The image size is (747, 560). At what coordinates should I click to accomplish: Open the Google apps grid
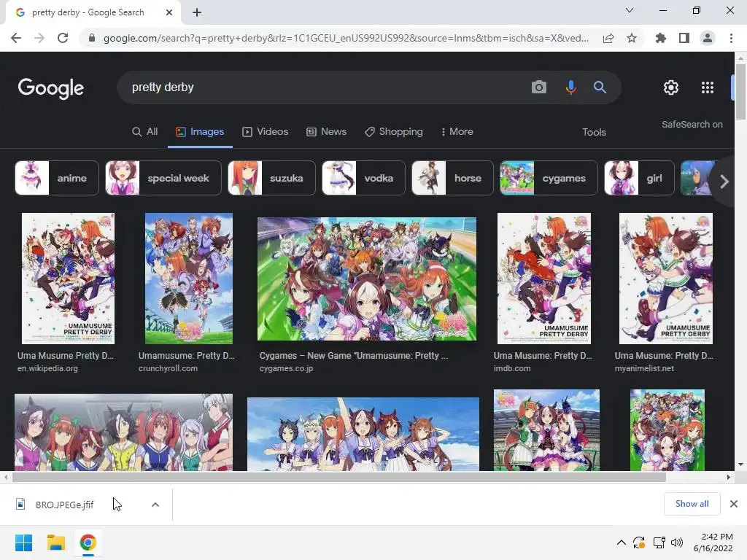708,87
